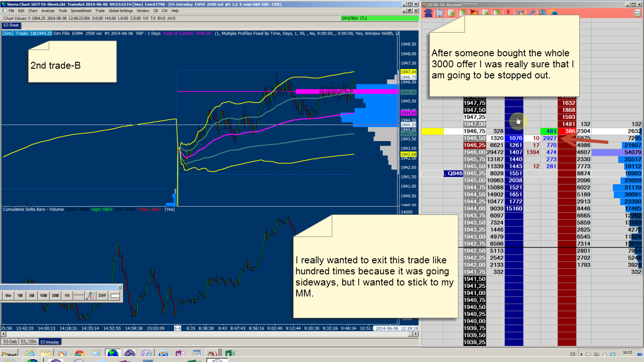Click the chat bubbles icon in DOM toolbar
The height and width of the screenshot is (362, 644).
(x=553, y=13)
